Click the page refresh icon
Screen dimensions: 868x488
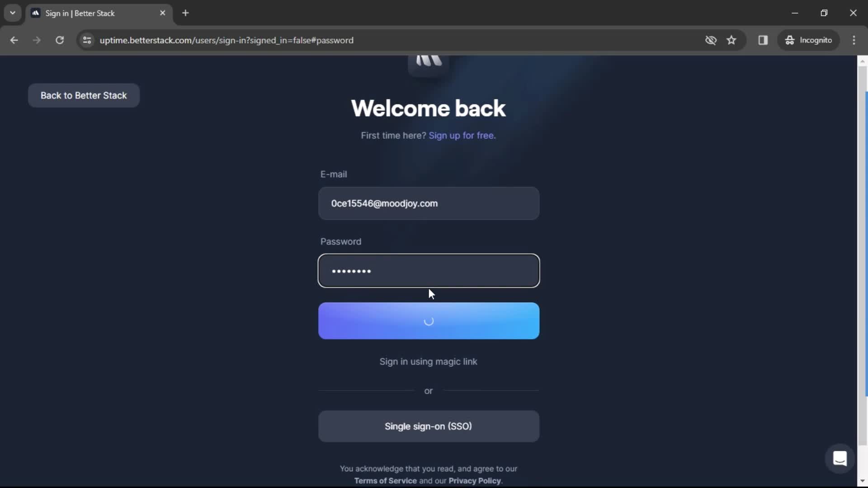[60, 40]
